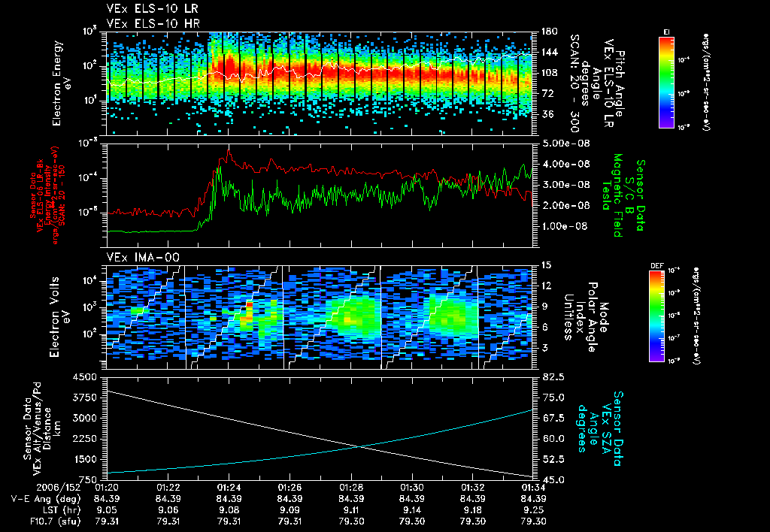Click the 79.30 value under 01:34
Screen dimensions: 770x532
[533, 521]
